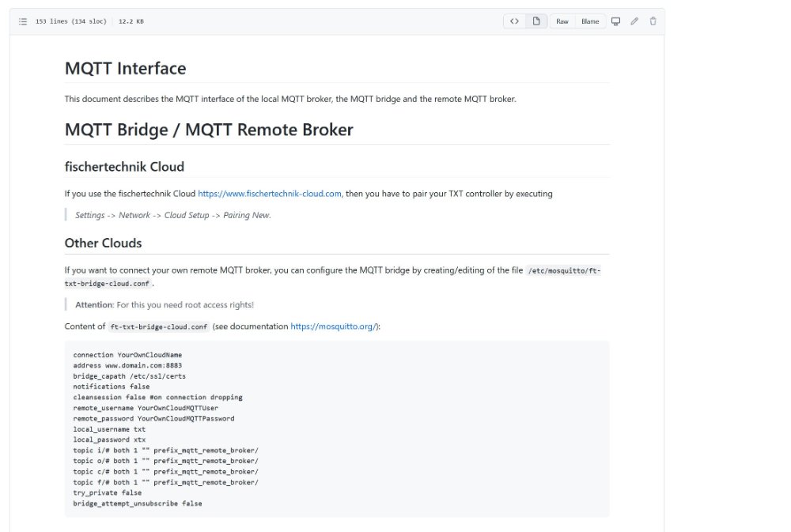Click the Settings pairing instructions quote

(x=172, y=215)
